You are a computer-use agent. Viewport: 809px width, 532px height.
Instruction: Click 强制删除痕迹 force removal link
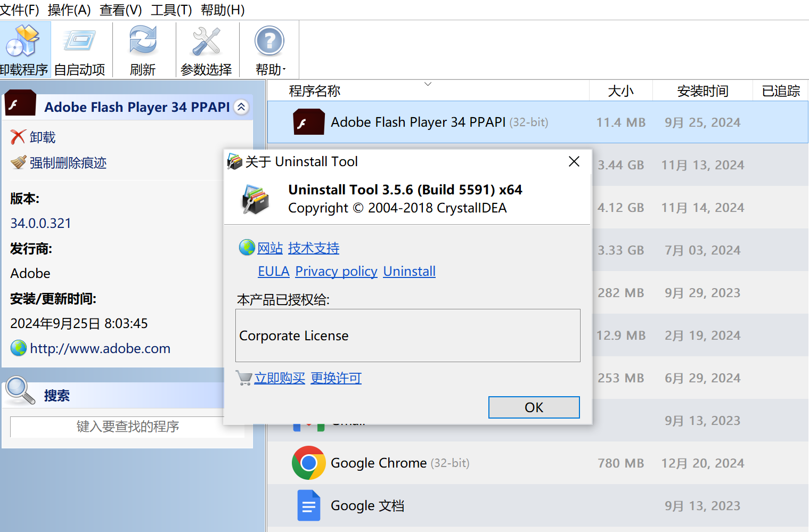click(x=68, y=163)
